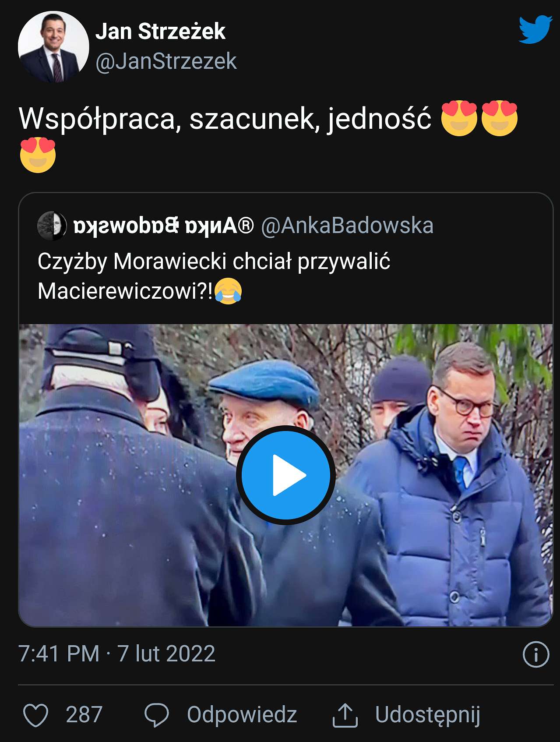
Task: Click the speech bubble reply icon
Action: pyautogui.click(x=156, y=715)
